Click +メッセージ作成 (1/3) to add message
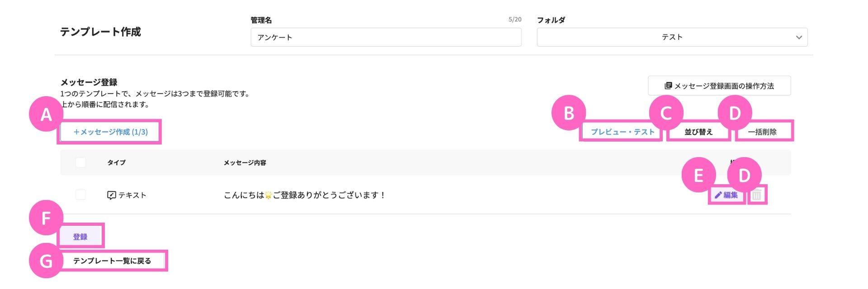 [110, 132]
